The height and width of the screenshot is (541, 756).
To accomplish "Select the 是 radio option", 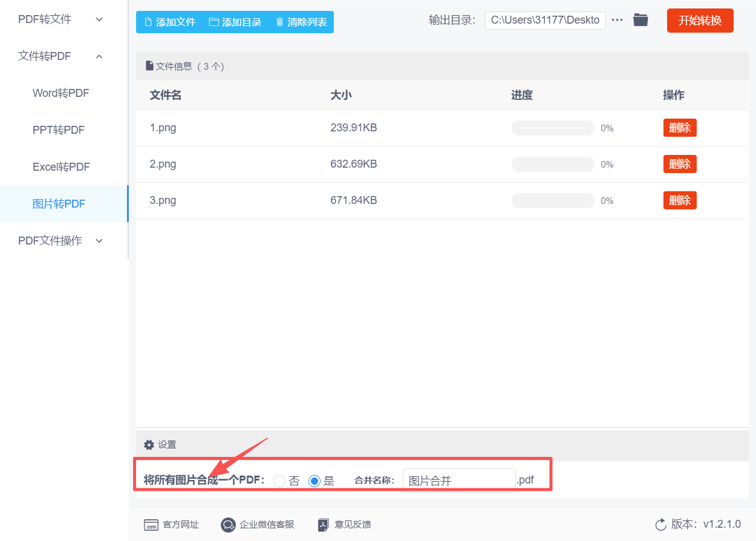I will click(314, 481).
